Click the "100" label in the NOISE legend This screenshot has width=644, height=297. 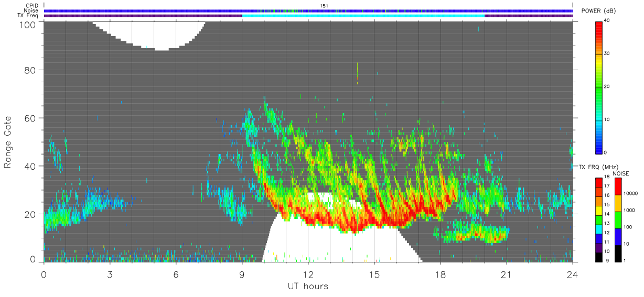[x=628, y=227]
